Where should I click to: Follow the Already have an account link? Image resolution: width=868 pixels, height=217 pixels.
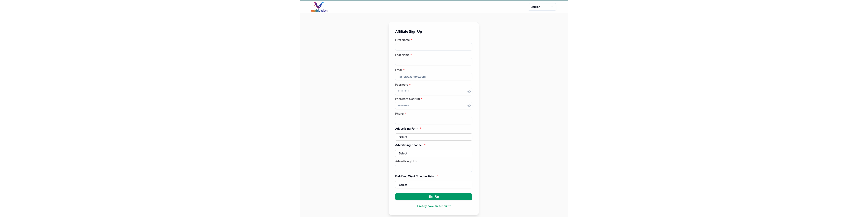(x=433, y=206)
